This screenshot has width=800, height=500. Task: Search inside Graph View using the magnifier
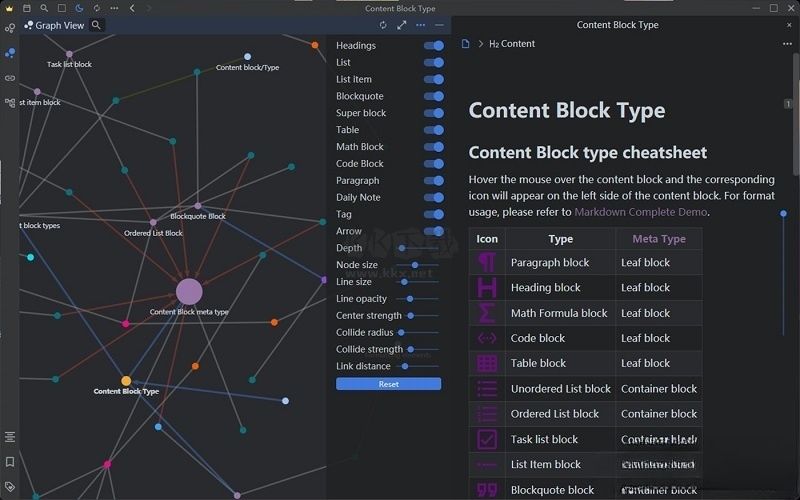(96, 25)
